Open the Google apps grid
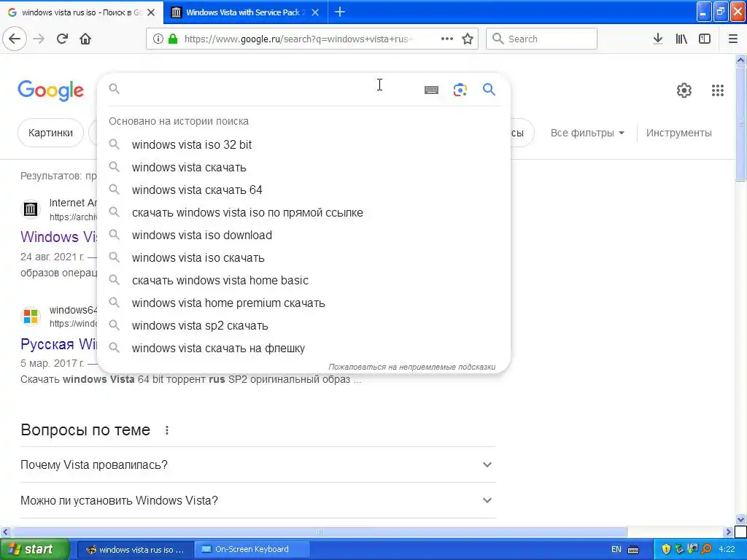Viewport: 747px width, 560px height. click(x=718, y=90)
